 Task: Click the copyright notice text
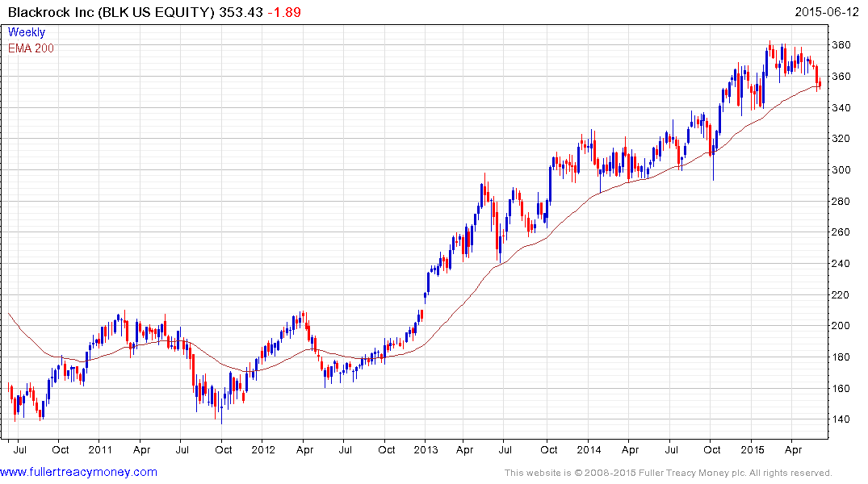[x=668, y=473]
